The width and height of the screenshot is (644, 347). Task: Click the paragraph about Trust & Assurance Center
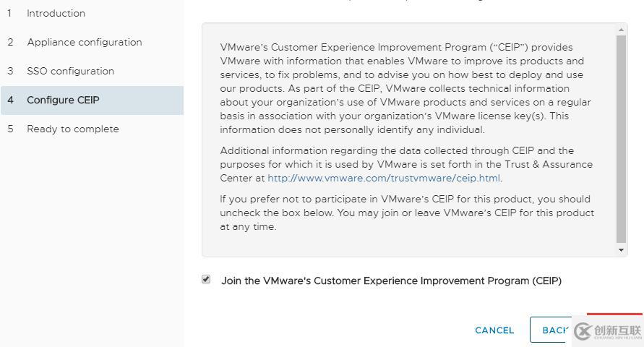[x=406, y=164]
